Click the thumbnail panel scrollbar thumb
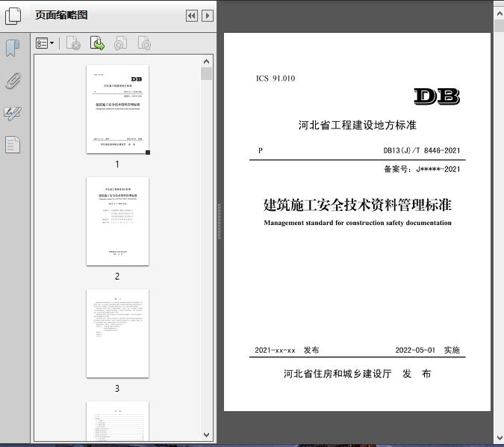The height and width of the screenshot is (447, 504). click(206, 73)
